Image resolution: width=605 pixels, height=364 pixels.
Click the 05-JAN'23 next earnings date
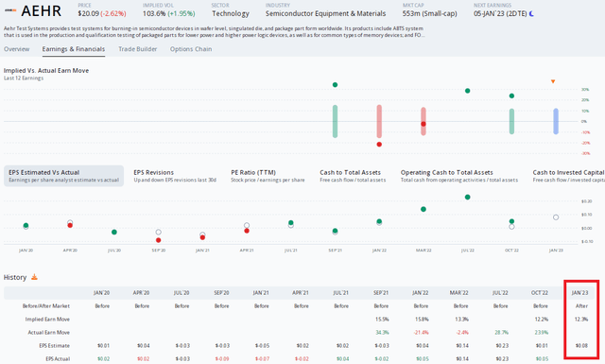[500, 13]
